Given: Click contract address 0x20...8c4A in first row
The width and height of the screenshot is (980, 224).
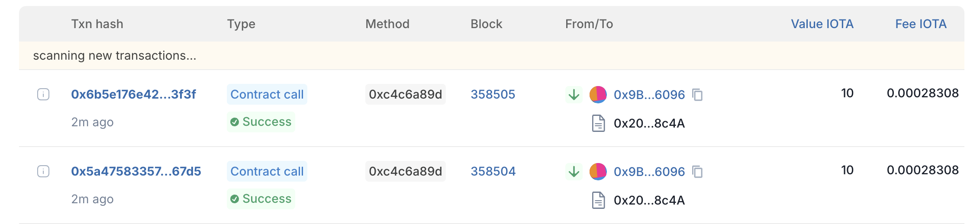Looking at the screenshot, I should pyautogui.click(x=649, y=123).
